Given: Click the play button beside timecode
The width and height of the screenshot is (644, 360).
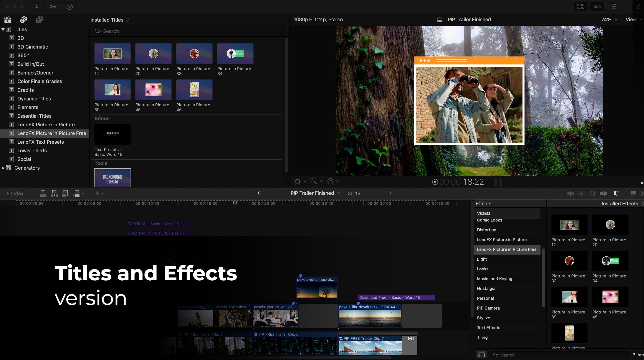Looking at the screenshot, I should tap(435, 182).
